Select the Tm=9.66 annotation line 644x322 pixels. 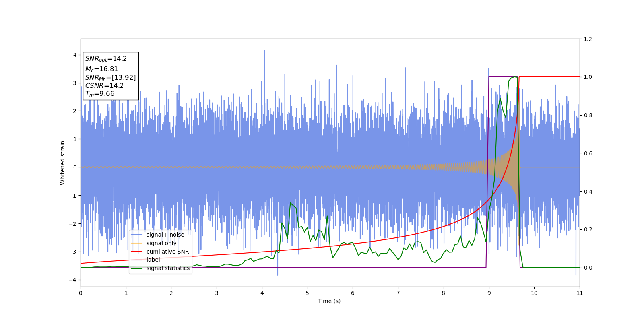pyautogui.click(x=99, y=94)
